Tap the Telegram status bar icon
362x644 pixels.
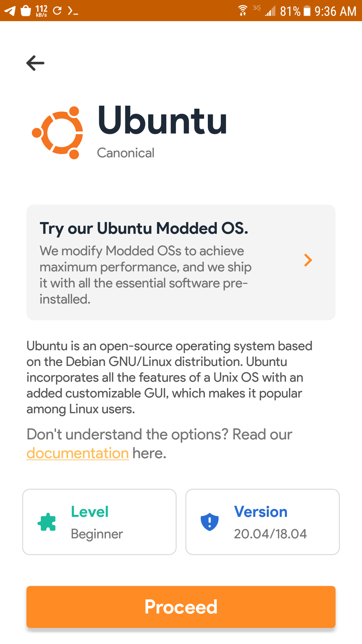click(10, 11)
